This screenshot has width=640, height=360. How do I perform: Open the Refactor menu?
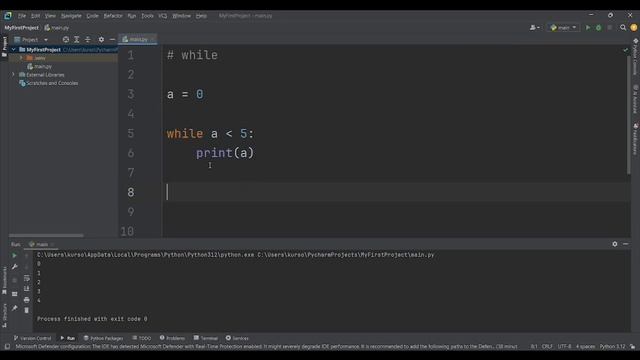coord(113,16)
